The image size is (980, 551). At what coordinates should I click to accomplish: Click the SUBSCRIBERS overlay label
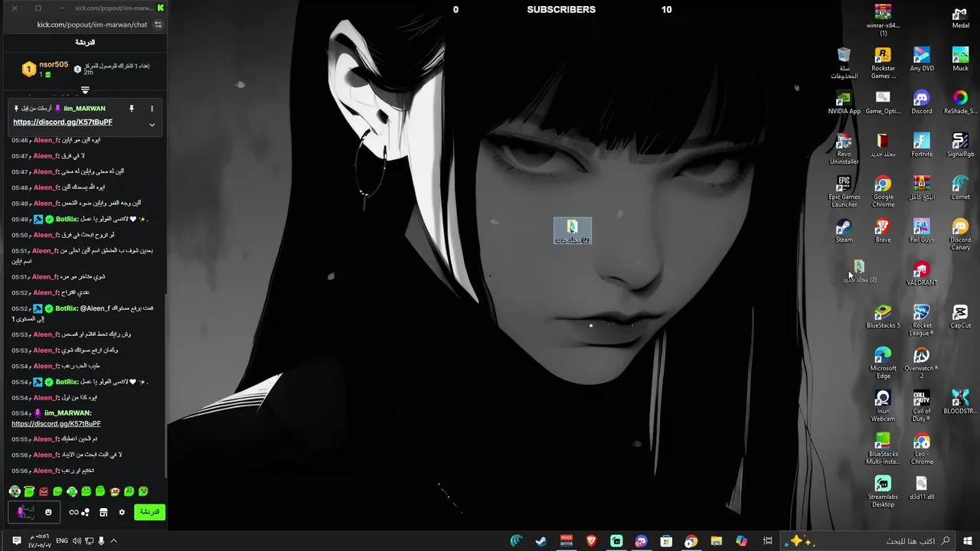click(x=561, y=10)
